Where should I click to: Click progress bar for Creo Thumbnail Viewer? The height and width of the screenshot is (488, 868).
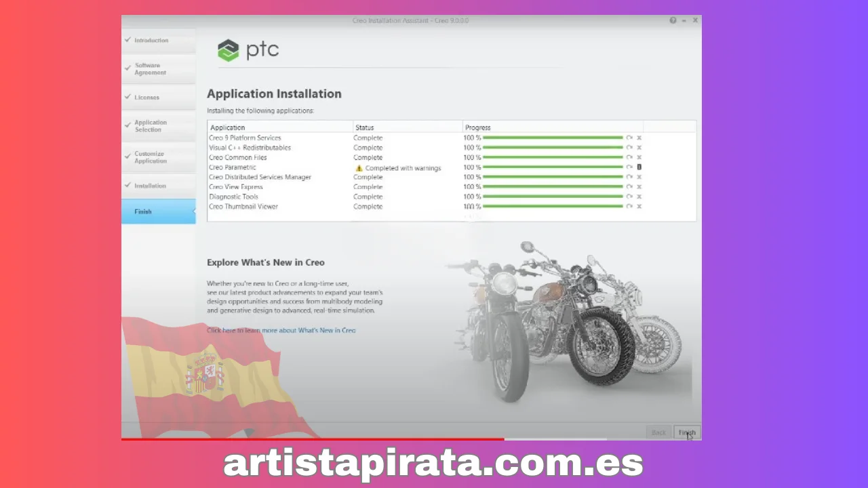coord(553,207)
